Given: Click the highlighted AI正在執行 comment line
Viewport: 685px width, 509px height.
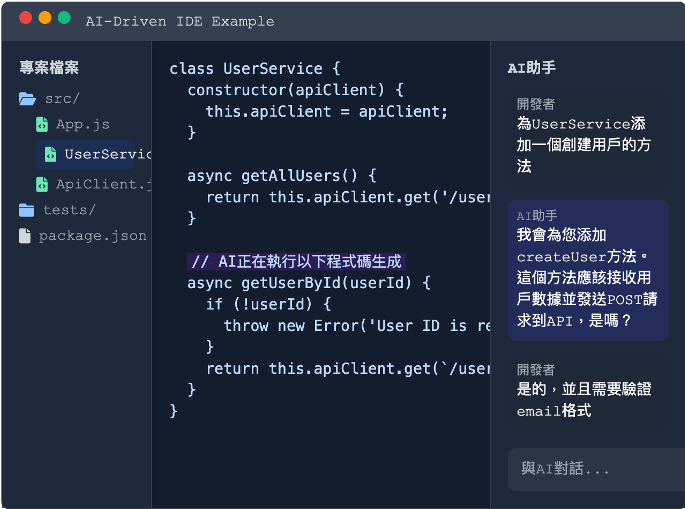Looking at the screenshot, I should [x=296, y=262].
